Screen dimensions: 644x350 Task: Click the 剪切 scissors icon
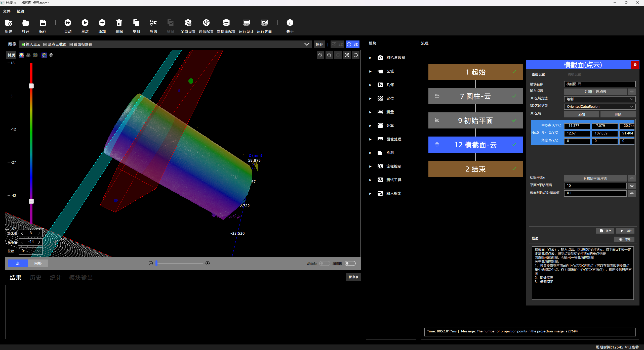tap(153, 23)
